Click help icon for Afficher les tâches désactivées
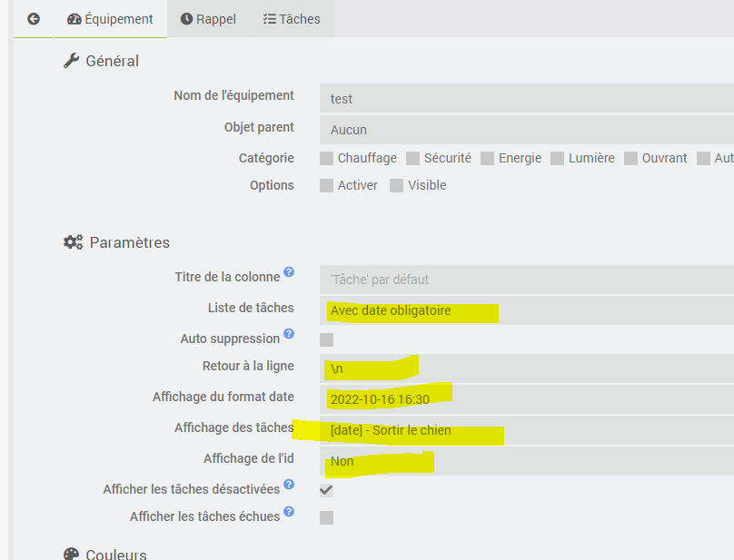The width and height of the screenshot is (734, 560). (x=289, y=485)
